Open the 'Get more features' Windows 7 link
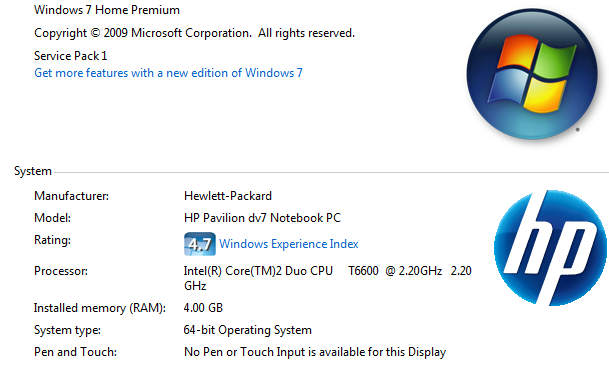The image size is (609, 373). pos(168,73)
